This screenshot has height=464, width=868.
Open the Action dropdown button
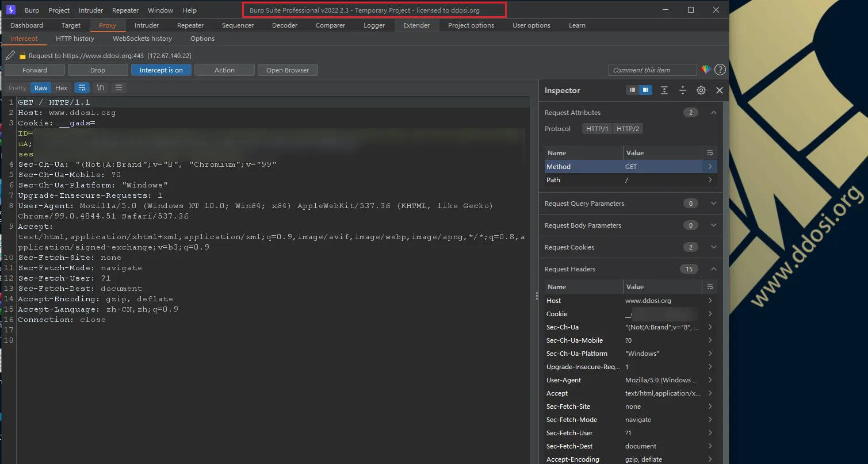pos(224,70)
